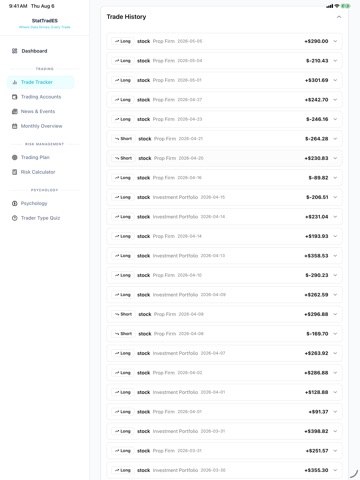
Task: Click Investment Portfolio label on 2026-04-13 trade
Action: (175, 256)
